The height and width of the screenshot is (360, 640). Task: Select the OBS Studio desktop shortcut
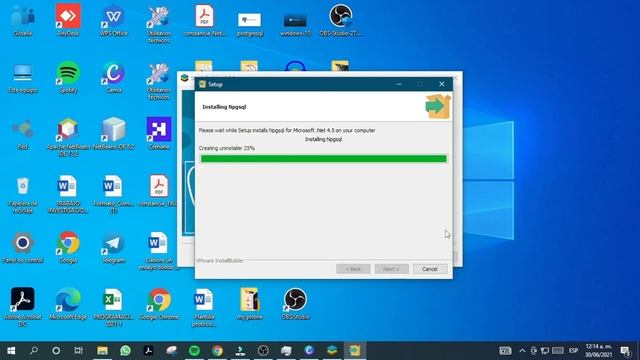click(295, 304)
